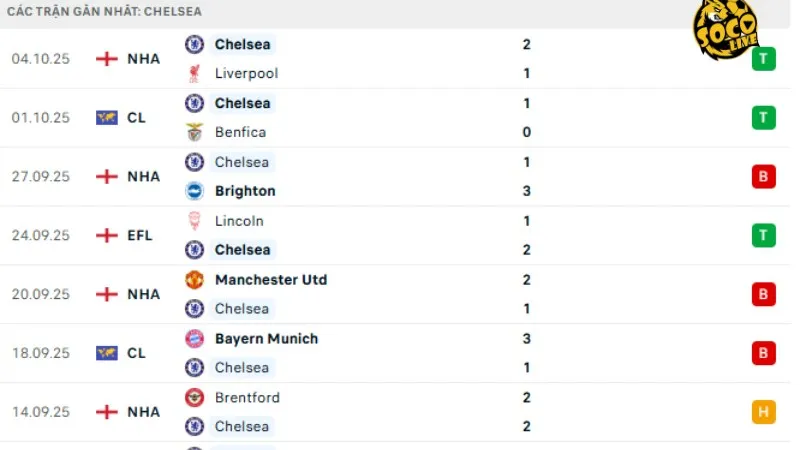Click the Bayern Munich crest icon
Image resolution: width=800 pixels, height=450 pixels.
[194, 339]
